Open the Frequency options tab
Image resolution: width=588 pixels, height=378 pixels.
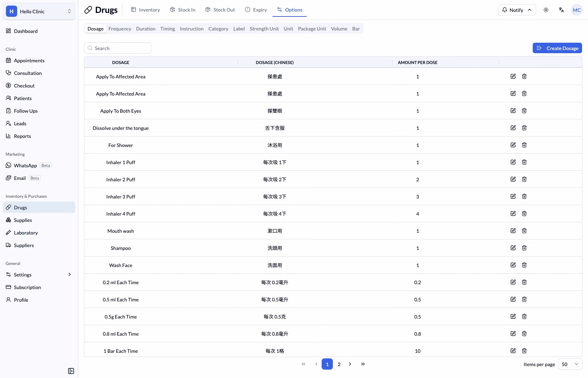point(120,29)
